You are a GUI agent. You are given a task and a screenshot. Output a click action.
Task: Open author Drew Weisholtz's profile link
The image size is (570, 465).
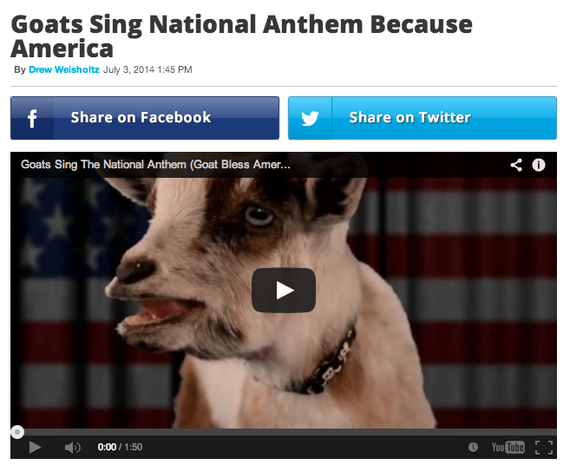coord(64,70)
